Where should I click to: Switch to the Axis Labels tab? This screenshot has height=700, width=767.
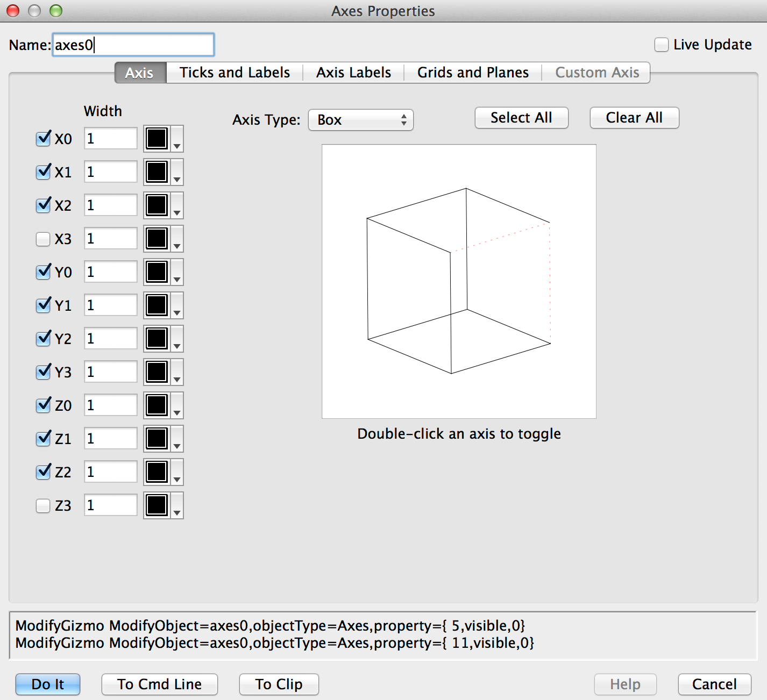(353, 73)
